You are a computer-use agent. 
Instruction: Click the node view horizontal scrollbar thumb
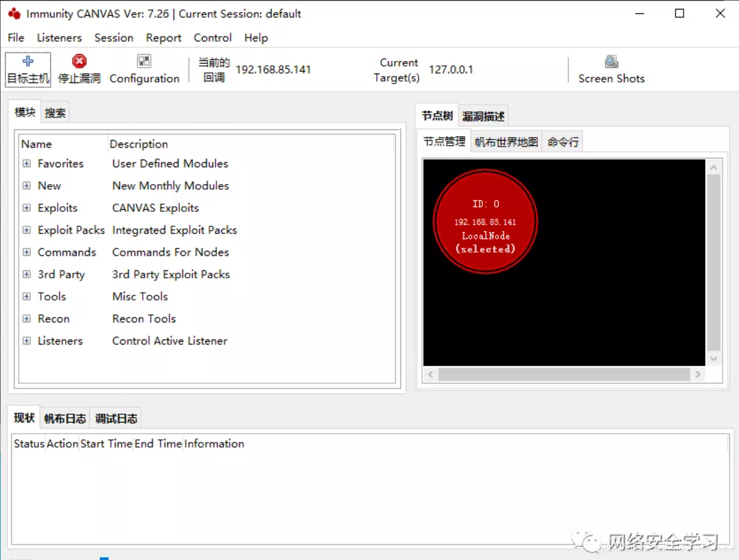tap(564, 375)
